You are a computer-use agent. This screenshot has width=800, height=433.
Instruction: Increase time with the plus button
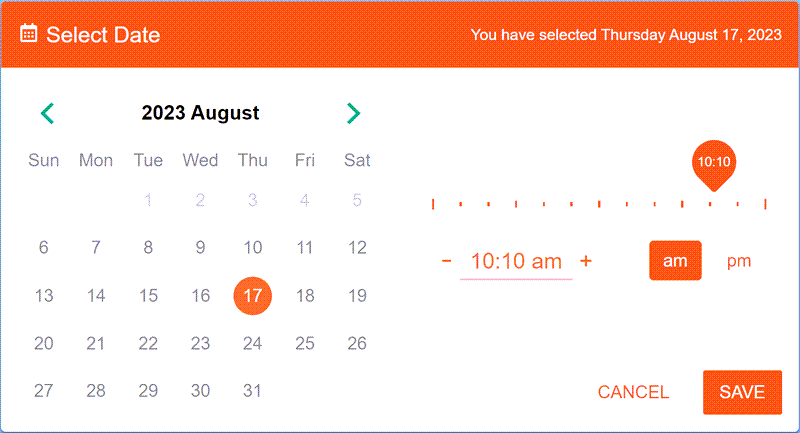[x=586, y=261]
